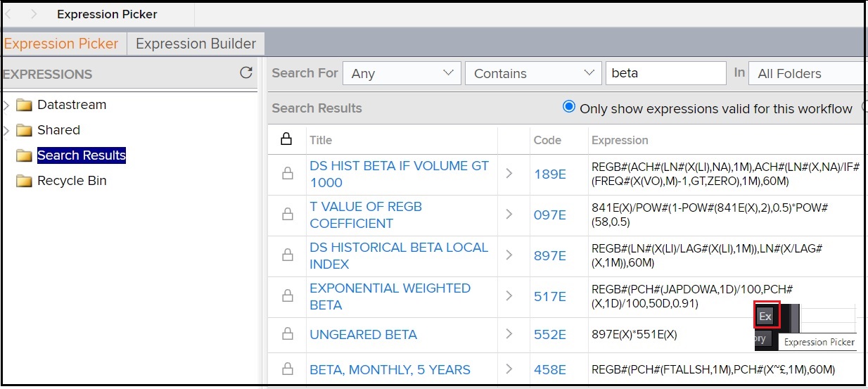Expand the Datastream folder tree node
Screen dimensions: 868x389
tap(6, 106)
